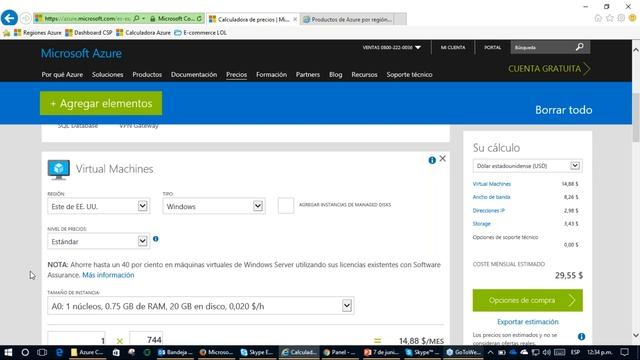Expand the Ventas 0800-222-0038 phone dropdown

418,48
